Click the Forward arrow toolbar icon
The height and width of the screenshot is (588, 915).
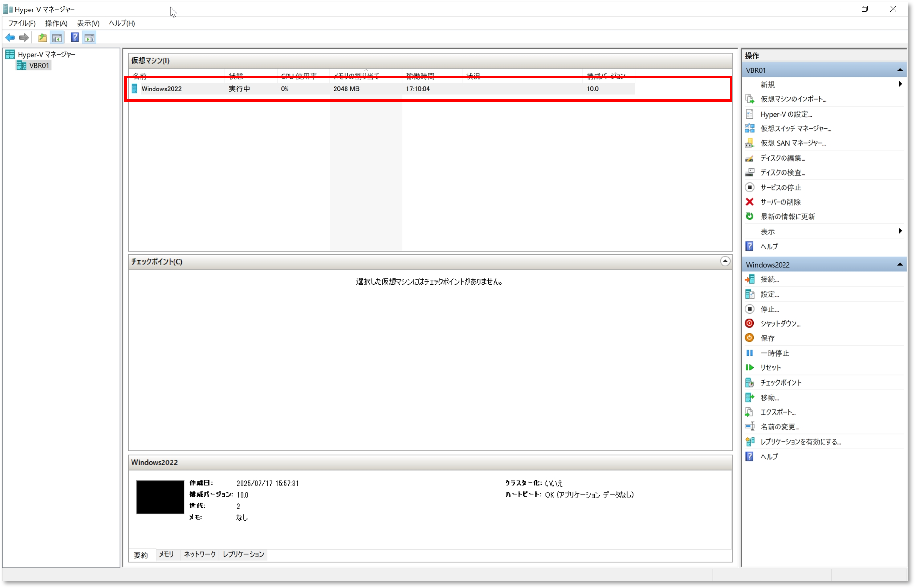pyautogui.click(x=24, y=38)
